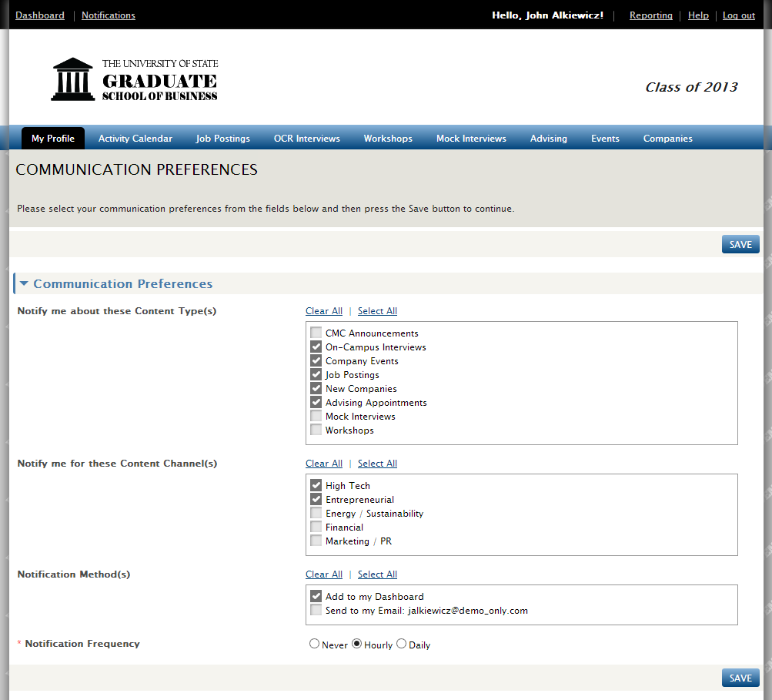Click Clear All for Content Channels

(324, 464)
